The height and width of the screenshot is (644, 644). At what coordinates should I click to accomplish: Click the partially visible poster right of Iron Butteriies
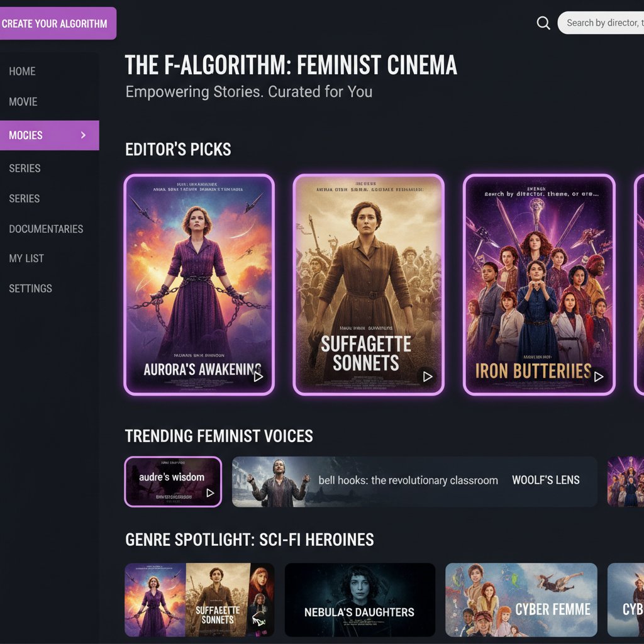click(x=639, y=280)
